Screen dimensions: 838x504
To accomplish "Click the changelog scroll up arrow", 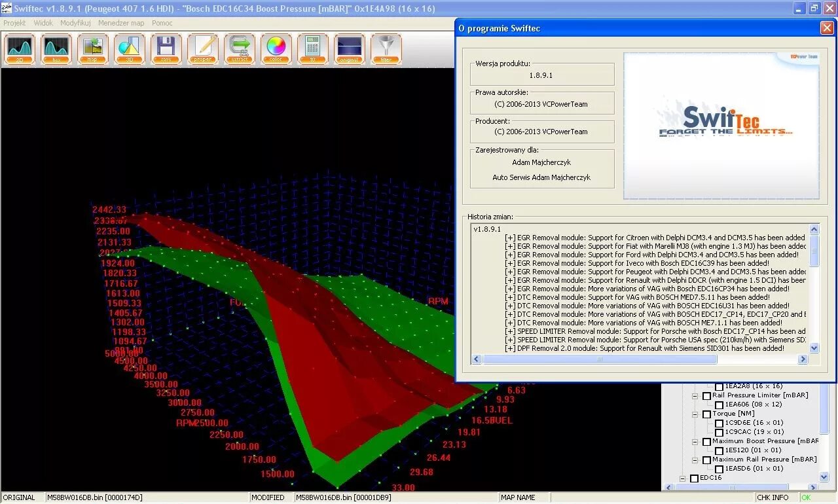I will click(x=814, y=229).
